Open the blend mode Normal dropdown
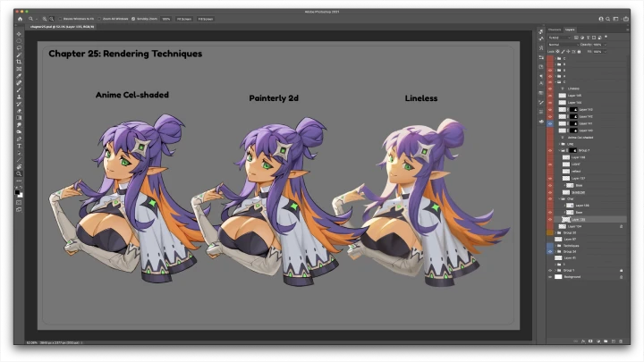 point(563,45)
